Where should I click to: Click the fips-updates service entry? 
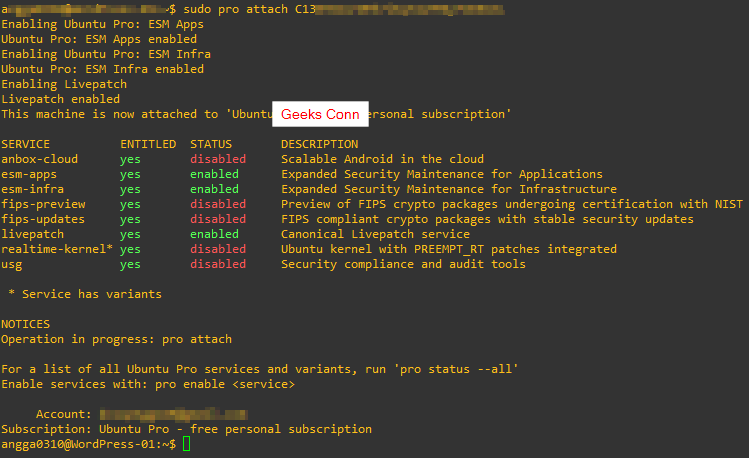point(43,219)
